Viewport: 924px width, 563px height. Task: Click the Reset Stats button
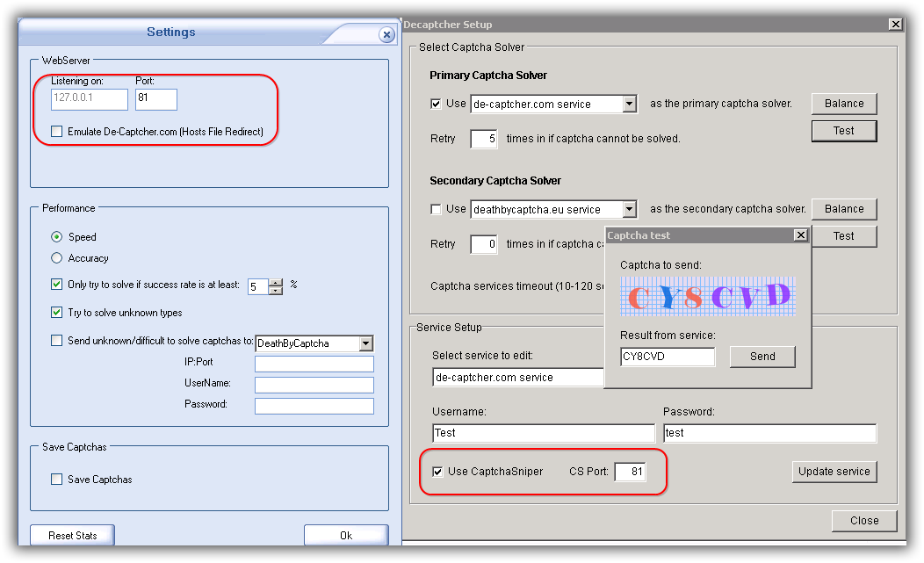[x=73, y=535]
